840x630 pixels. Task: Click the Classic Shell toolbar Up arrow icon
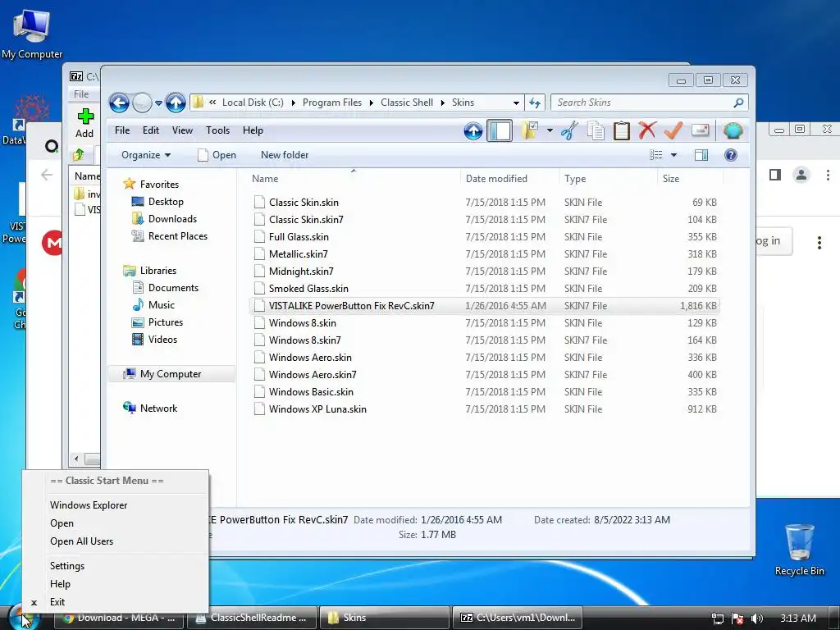(473, 130)
